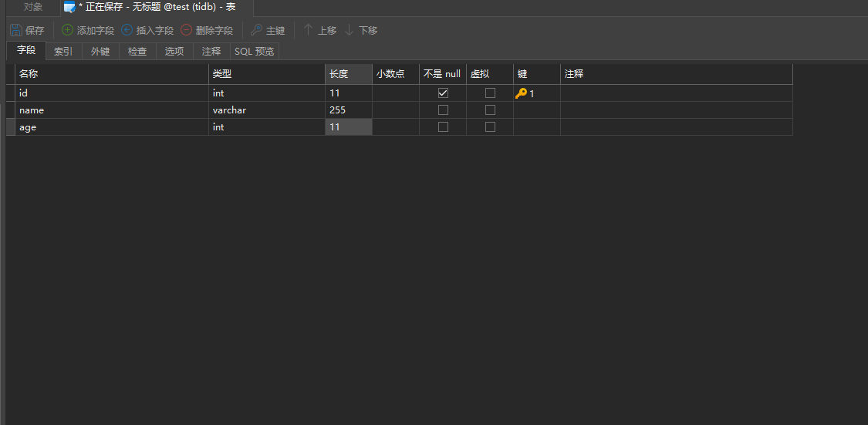868x425 pixels.
Task: Click the key cell in name row
Action: click(537, 110)
